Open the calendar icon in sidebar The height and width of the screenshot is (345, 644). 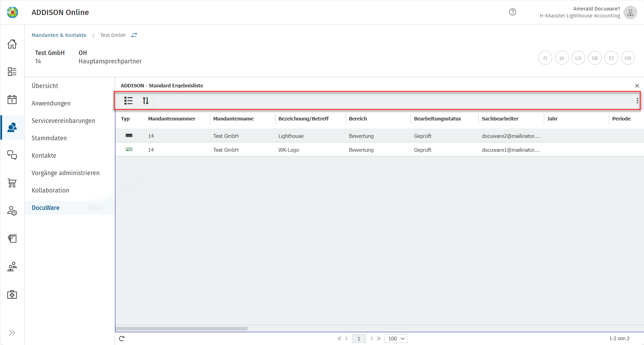[12, 100]
